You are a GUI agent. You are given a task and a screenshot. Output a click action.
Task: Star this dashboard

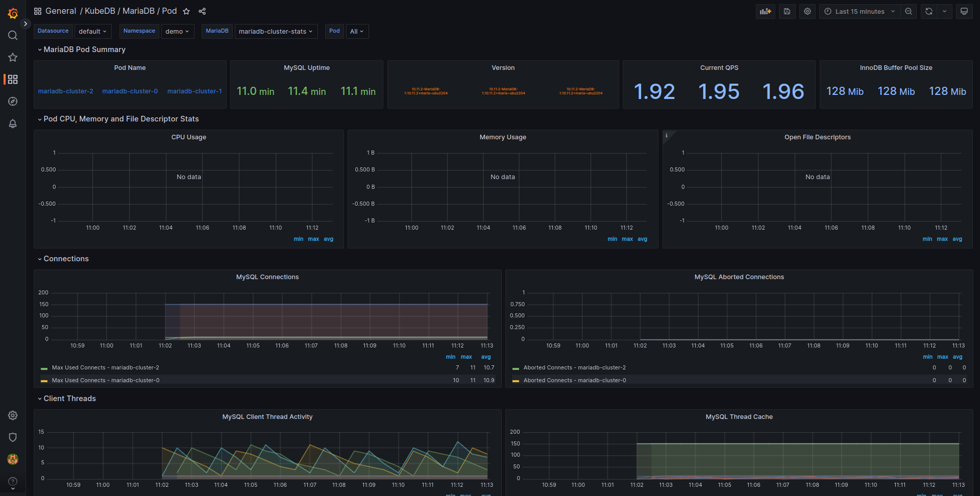186,11
